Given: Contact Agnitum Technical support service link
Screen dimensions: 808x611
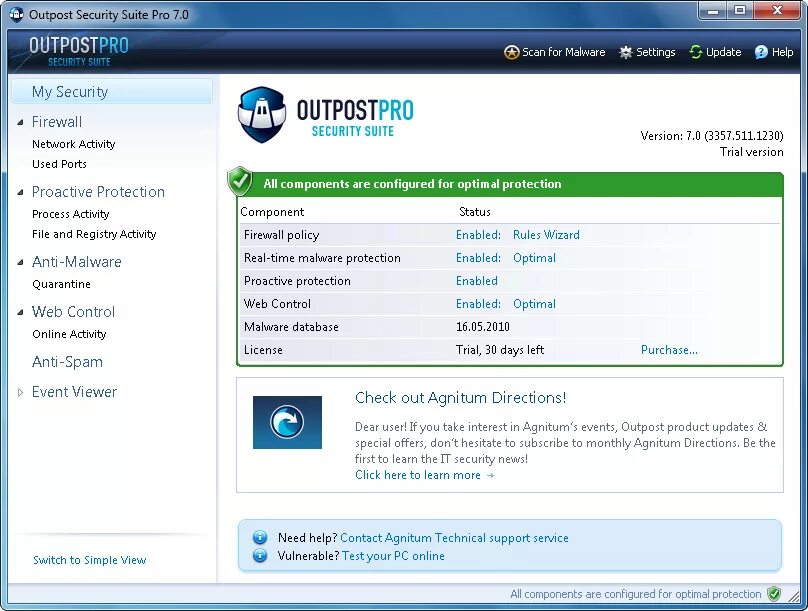Looking at the screenshot, I should pos(454,538).
